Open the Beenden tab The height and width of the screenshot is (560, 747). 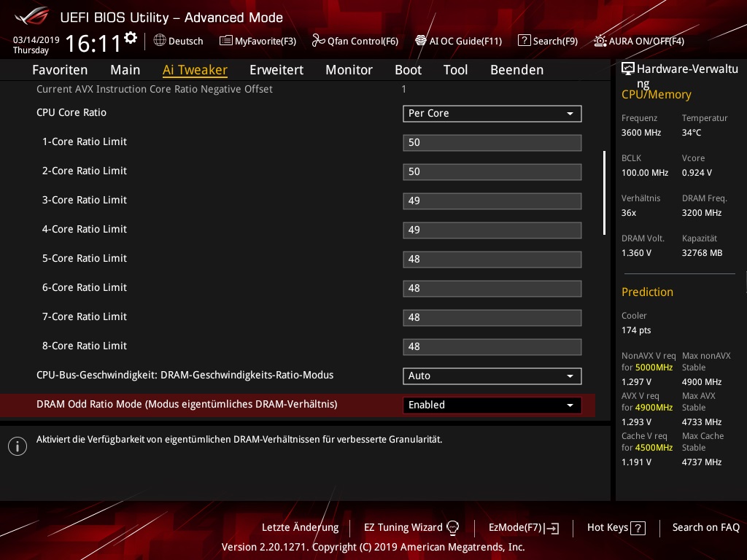point(517,70)
